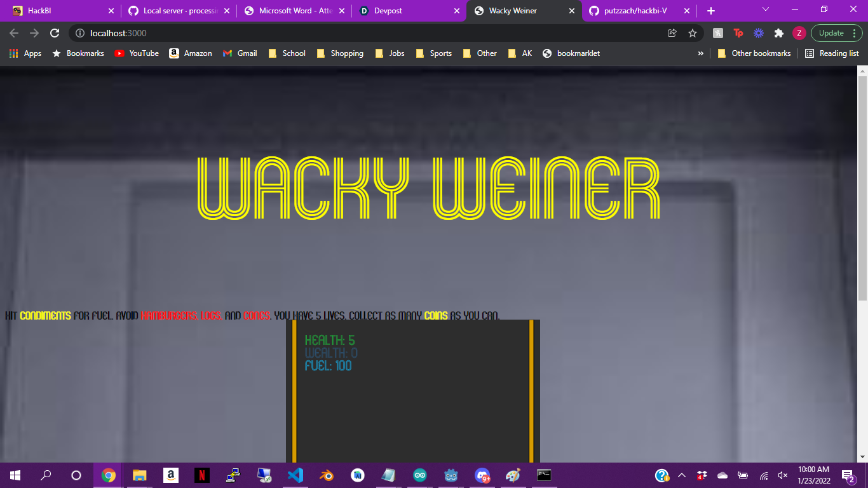
Task: Click the WEALTH: 0 text in game
Action: [331, 353]
